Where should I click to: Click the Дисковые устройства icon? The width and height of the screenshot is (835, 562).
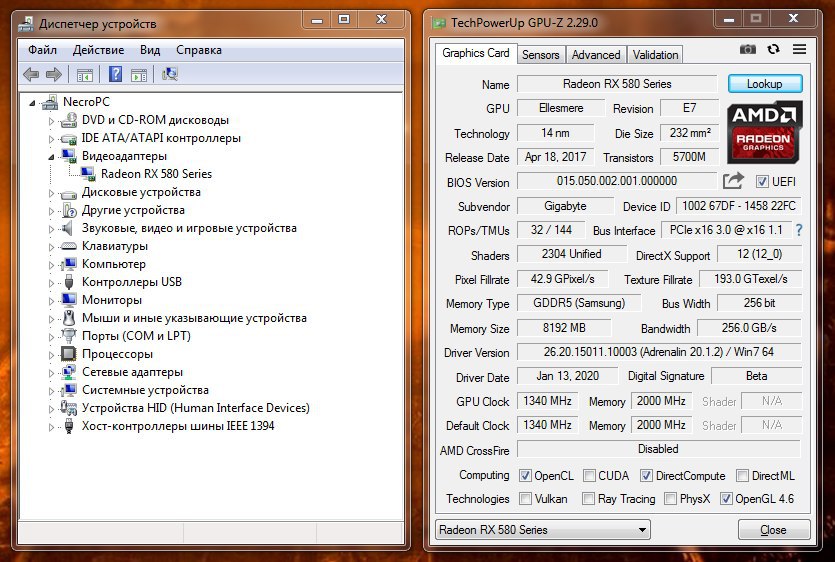coord(68,193)
